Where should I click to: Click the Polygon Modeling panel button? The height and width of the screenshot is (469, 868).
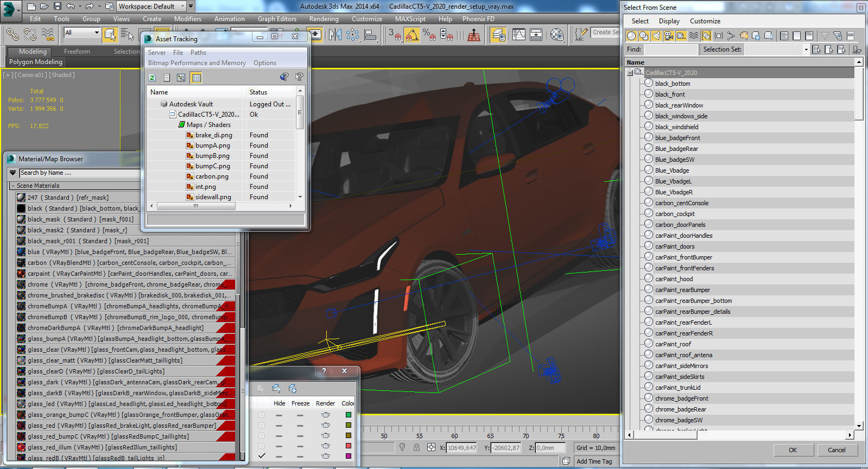coord(36,62)
